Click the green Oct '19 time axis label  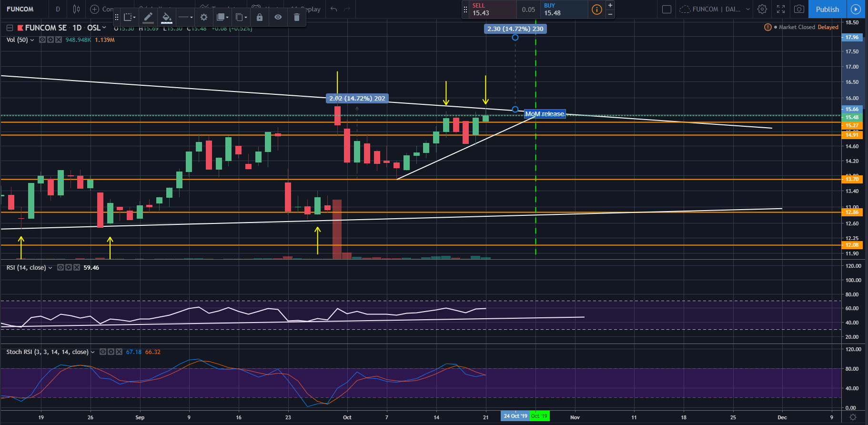pos(539,416)
